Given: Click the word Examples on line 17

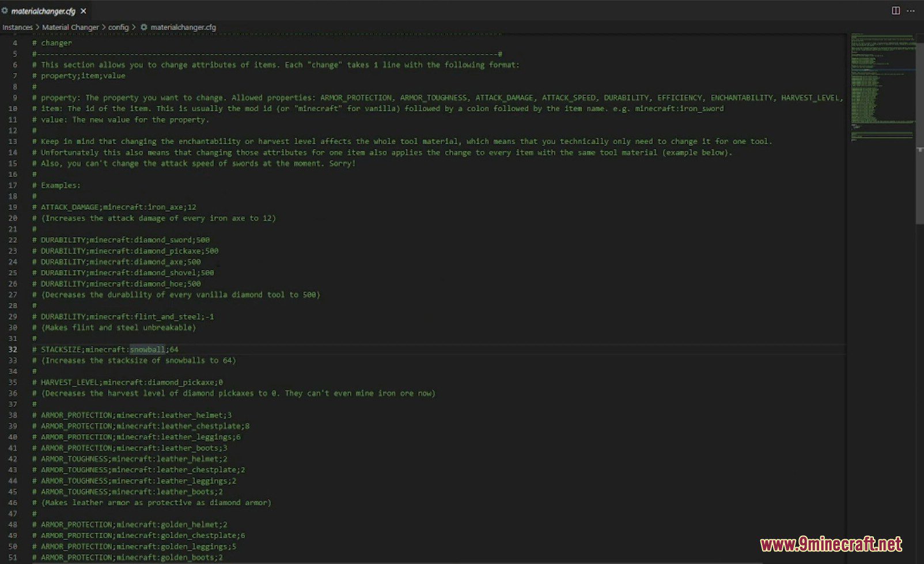Looking at the screenshot, I should coord(59,186).
